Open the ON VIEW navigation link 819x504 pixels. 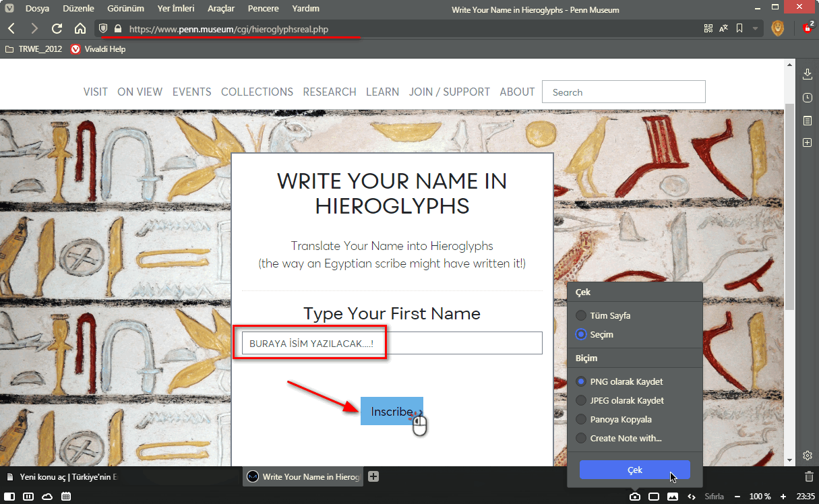coord(140,92)
